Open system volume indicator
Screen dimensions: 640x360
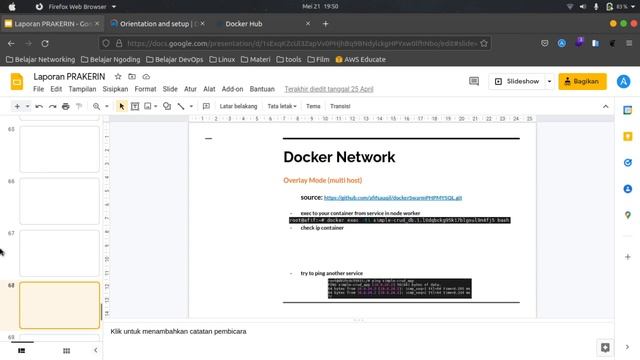click(583, 7)
